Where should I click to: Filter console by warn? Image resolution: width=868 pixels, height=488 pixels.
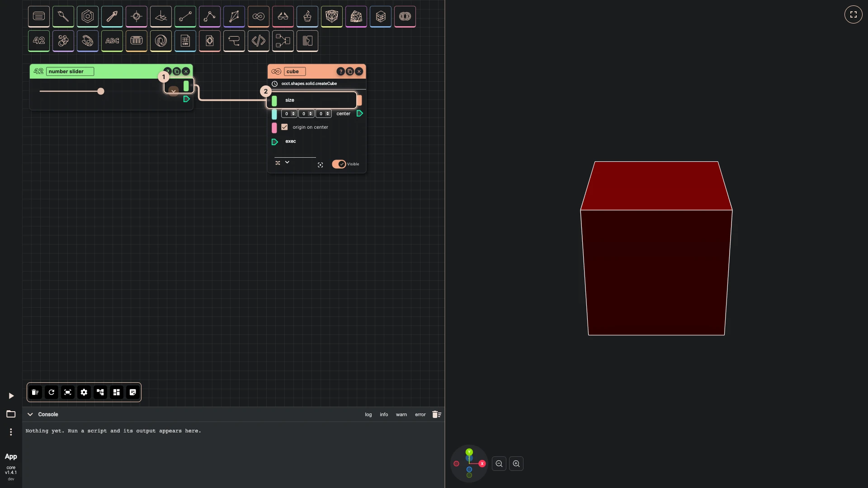[x=401, y=414]
